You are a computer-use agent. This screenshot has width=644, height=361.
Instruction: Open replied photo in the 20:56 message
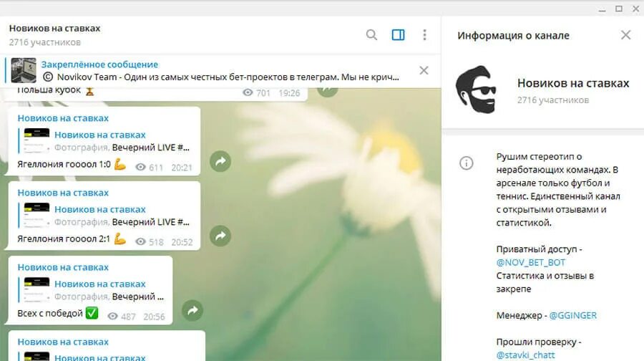[36, 290]
